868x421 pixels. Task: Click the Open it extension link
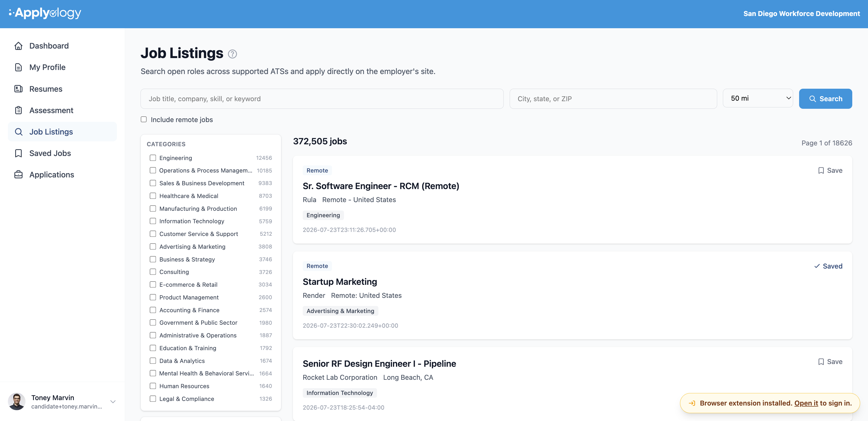pos(806,403)
